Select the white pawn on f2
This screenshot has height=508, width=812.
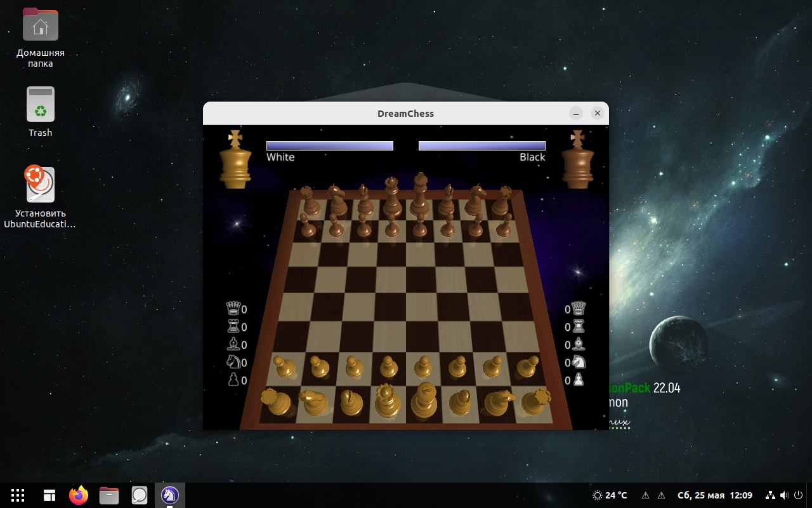click(x=457, y=366)
